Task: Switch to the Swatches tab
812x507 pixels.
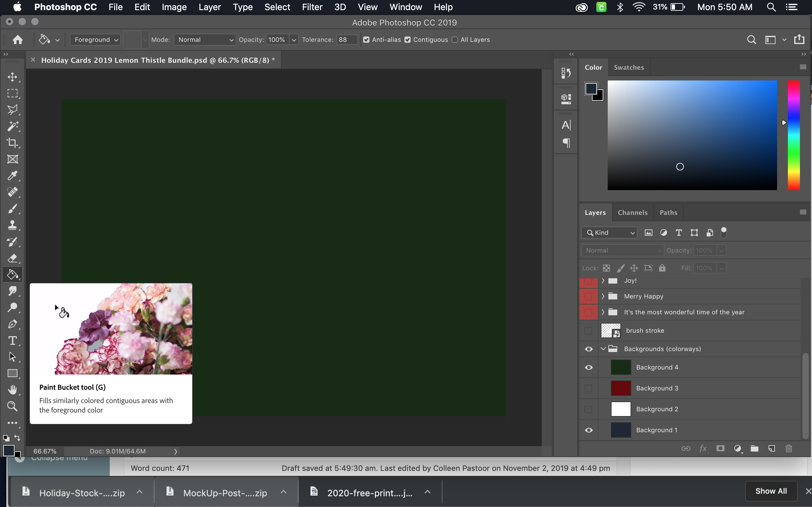Action: [629, 67]
